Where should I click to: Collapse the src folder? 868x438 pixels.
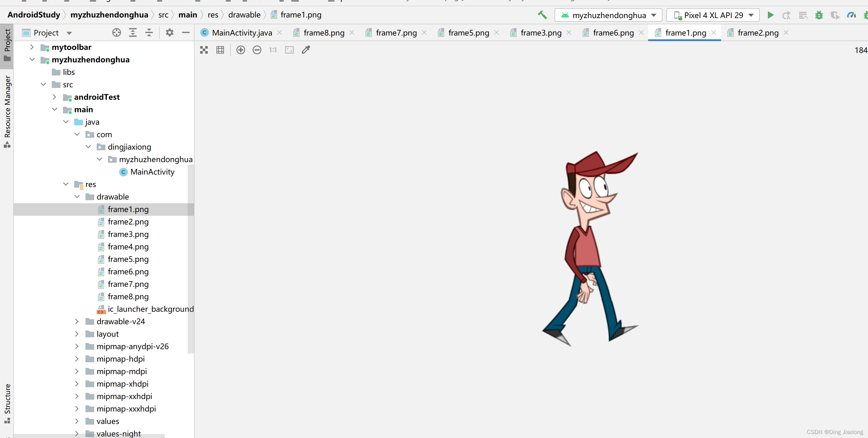43,84
